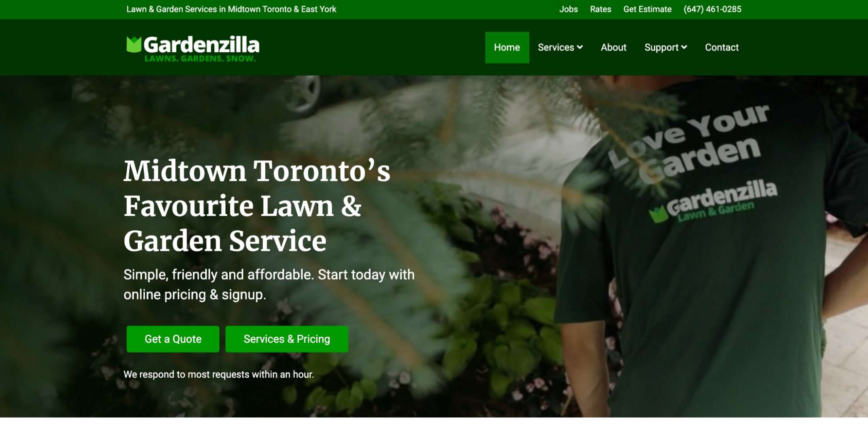Click the response time note text
Image resolution: width=868 pixels, height=439 pixels.
tap(218, 374)
